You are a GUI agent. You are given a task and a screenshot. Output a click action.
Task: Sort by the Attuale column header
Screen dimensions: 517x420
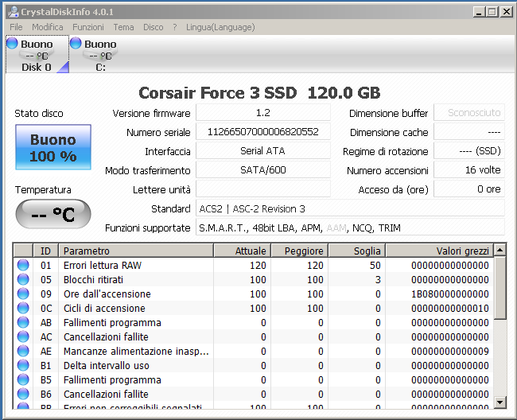(x=243, y=251)
